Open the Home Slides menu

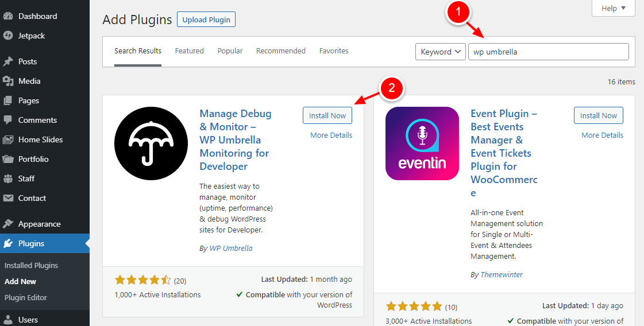(45, 139)
